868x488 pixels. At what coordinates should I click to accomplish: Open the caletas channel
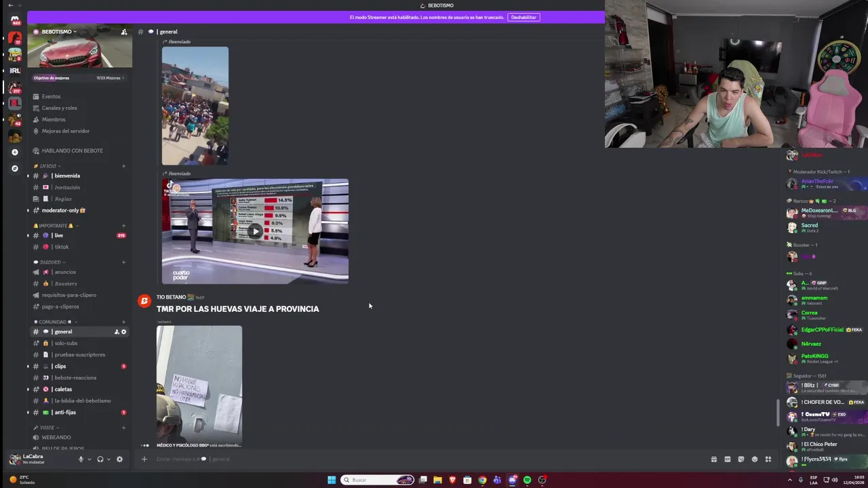[x=80, y=389]
